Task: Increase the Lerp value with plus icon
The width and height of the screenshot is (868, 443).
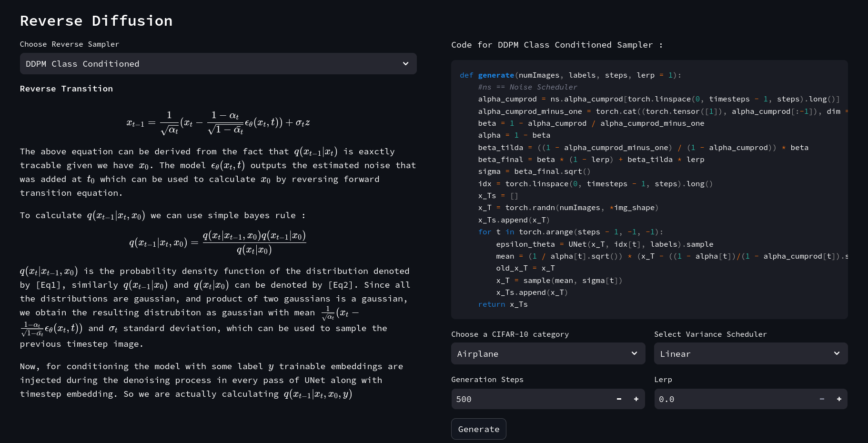Action: 839,399
